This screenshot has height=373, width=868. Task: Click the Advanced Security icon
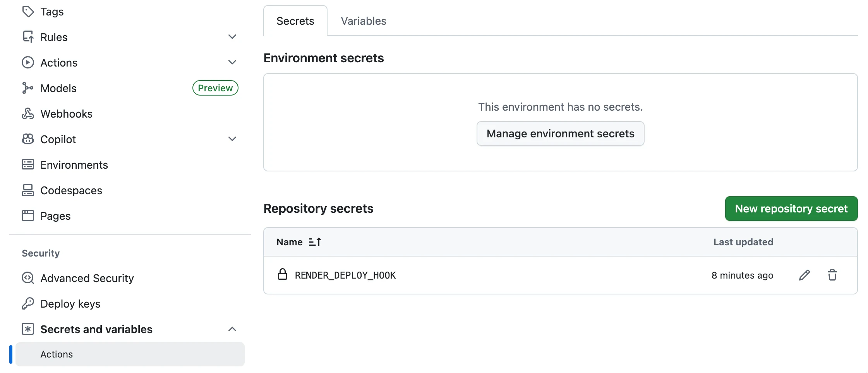[x=28, y=278]
